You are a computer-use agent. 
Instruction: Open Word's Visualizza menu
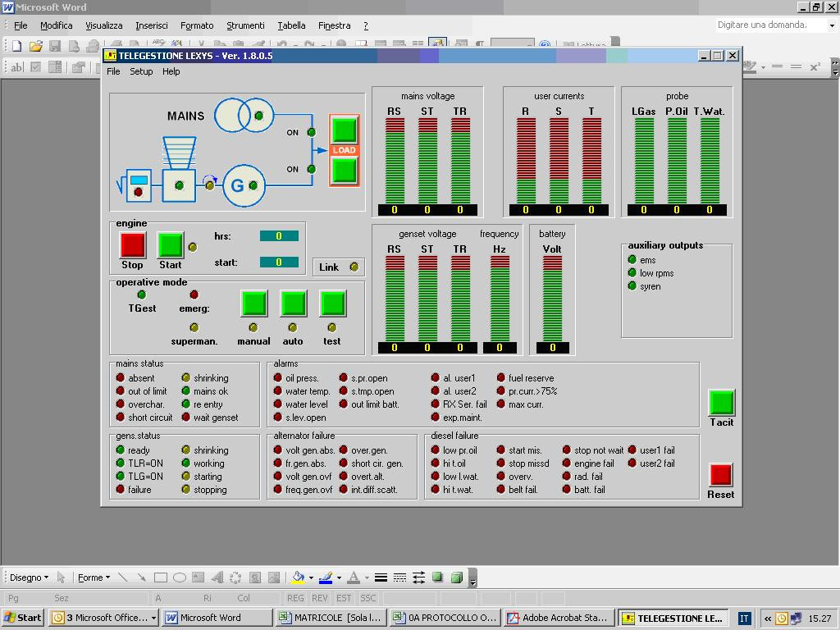(104, 25)
